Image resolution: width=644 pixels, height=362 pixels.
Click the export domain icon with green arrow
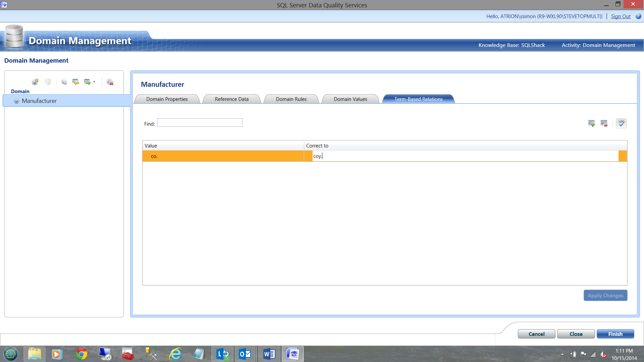click(x=87, y=82)
